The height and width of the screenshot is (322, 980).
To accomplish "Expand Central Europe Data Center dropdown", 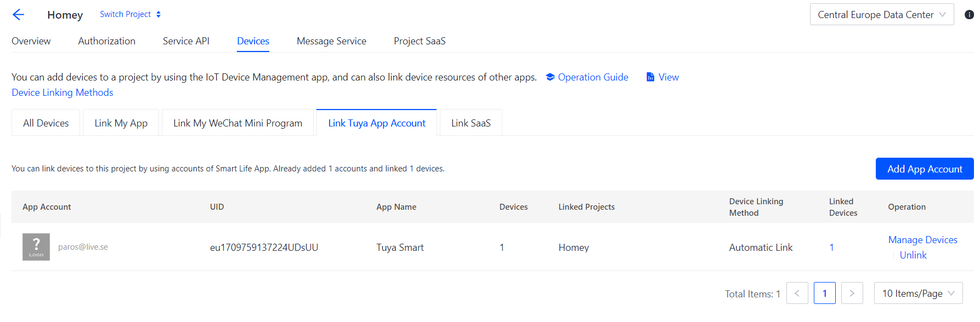I will pos(881,15).
